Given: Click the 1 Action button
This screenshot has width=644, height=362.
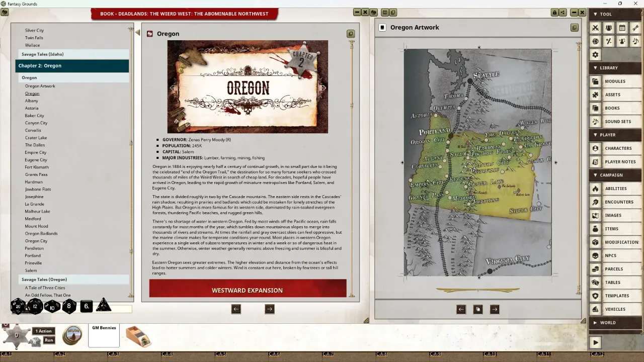Looking at the screenshot, I should 43,331.
